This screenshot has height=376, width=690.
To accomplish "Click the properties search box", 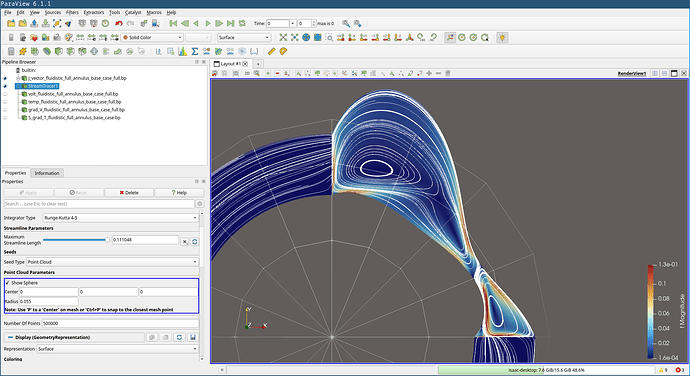I will tap(99, 204).
